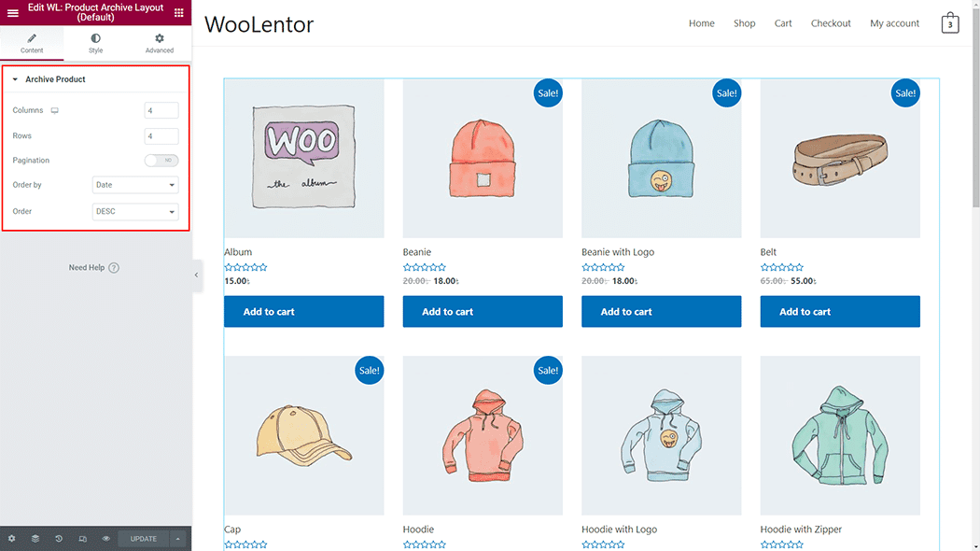Click the UPDATE button
980x551 pixels.
(143, 539)
